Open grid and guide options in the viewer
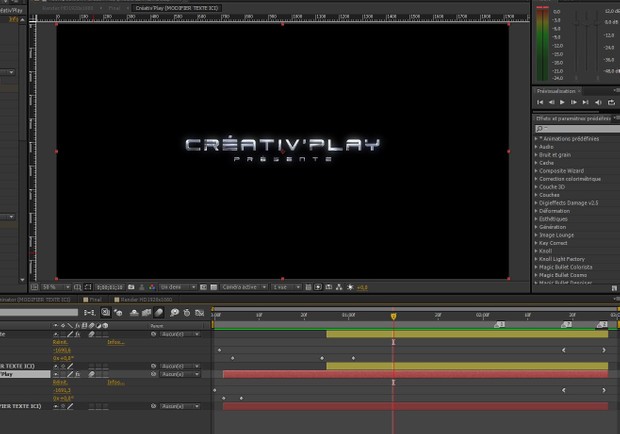 [x=78, y=287]
